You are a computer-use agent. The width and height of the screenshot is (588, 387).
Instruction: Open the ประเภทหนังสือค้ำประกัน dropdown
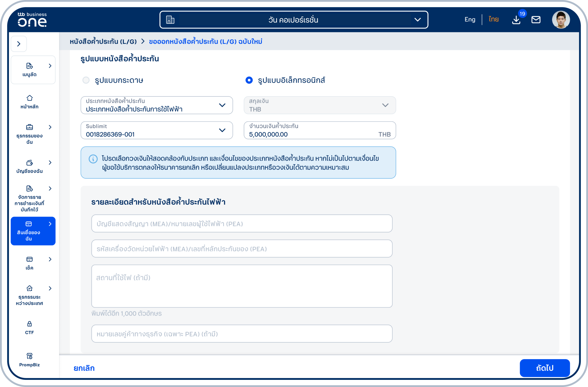point(157,105)
